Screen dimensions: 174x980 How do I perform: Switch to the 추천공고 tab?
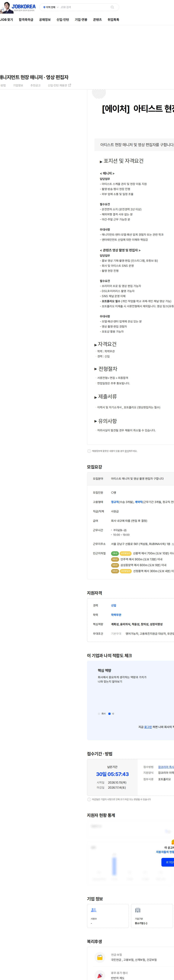pos(36,86)
